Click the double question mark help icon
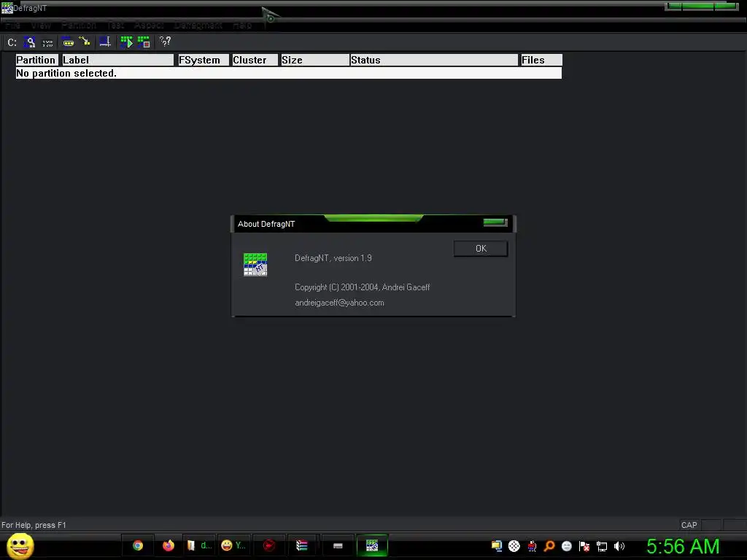Screen dimensions: 747x560 pos(165,42)
